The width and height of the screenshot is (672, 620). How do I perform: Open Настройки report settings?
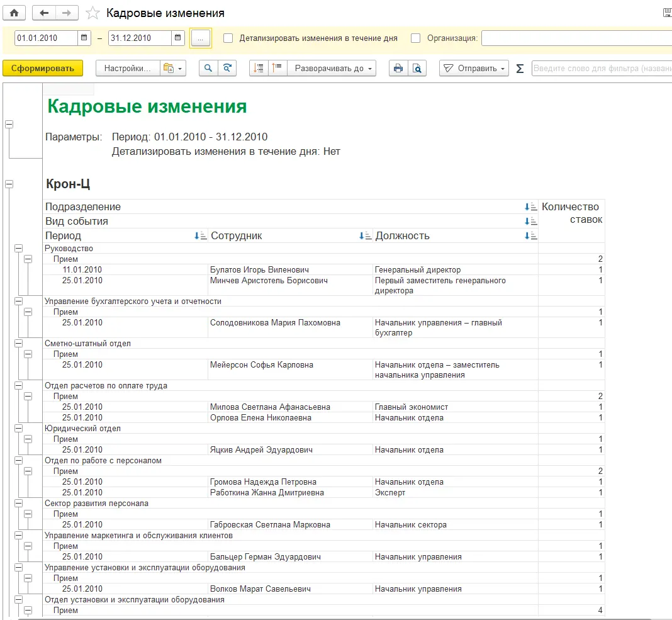pos(127,68)
